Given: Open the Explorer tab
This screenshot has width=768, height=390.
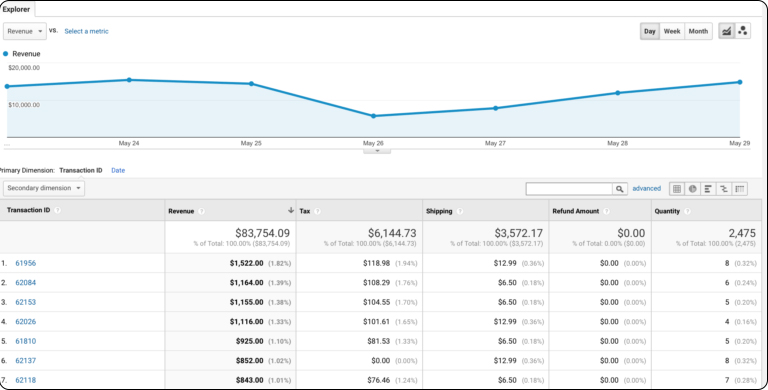Looking at the screenshot, I should [16, 9].
